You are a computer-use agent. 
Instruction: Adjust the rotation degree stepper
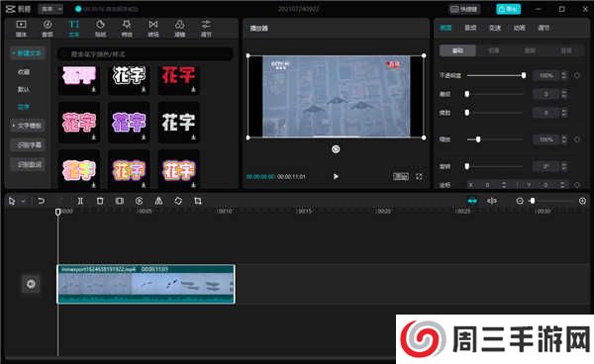point(564,166)
